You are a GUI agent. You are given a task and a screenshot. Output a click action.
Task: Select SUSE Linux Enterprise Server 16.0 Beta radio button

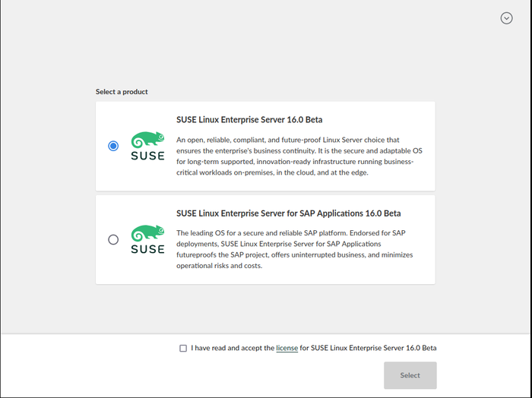113,146
